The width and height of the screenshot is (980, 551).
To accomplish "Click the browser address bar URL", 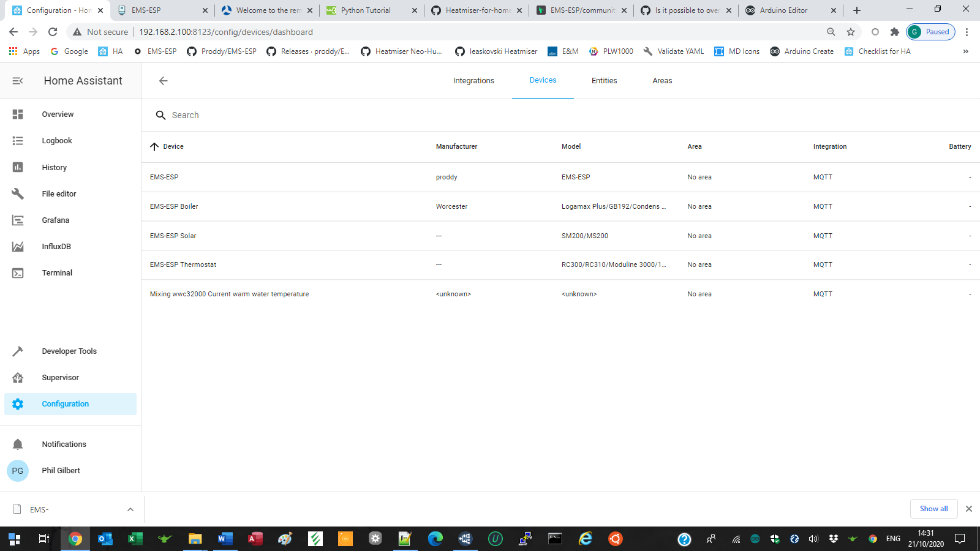I will (226, 32).
